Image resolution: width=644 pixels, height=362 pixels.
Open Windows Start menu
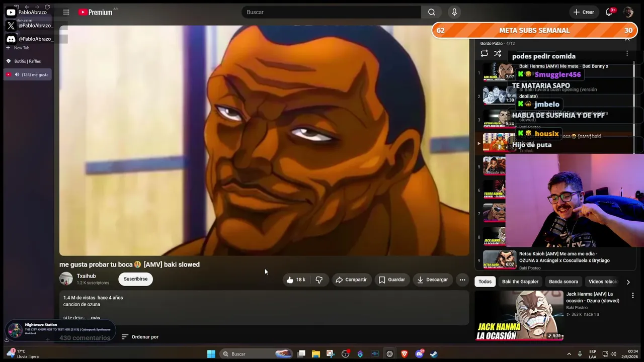[x=211, y=354]
